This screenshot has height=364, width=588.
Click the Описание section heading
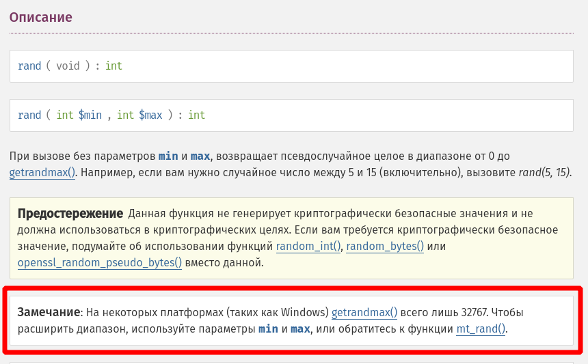pos(41,17)
